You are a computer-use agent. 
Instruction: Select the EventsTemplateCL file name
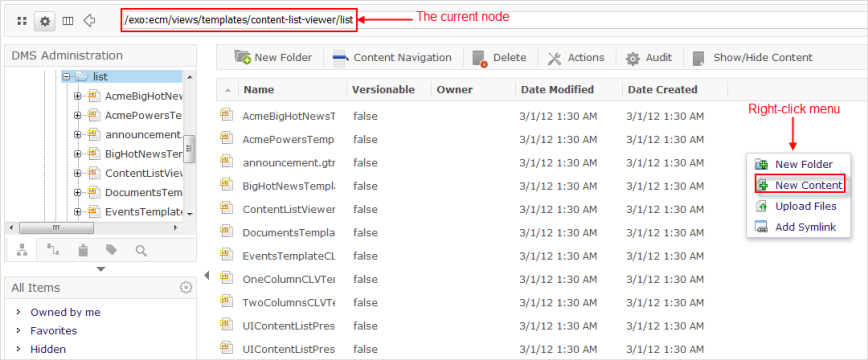coord(288,256)
